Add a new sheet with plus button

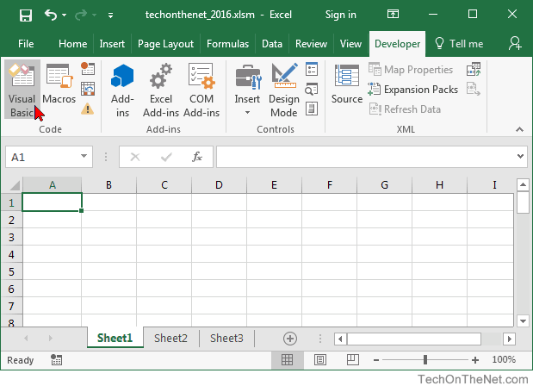290,339
